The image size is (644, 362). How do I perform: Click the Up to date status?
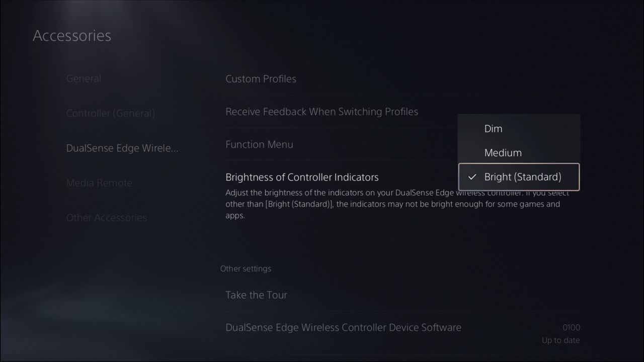tap(560, 340)
